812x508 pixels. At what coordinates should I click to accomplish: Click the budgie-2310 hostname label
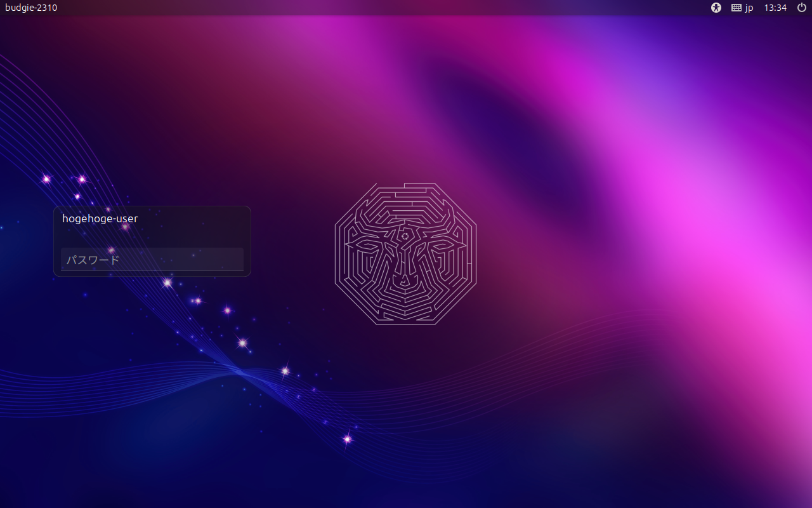coord(31,8)
